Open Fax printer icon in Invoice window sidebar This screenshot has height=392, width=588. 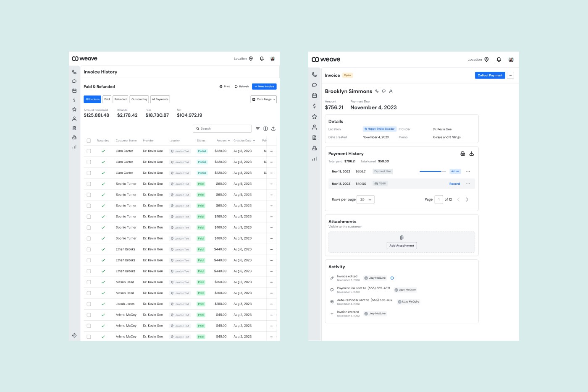314,148
